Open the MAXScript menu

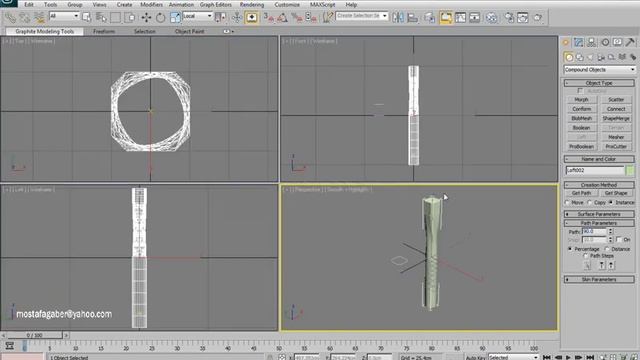coord(322,4)
